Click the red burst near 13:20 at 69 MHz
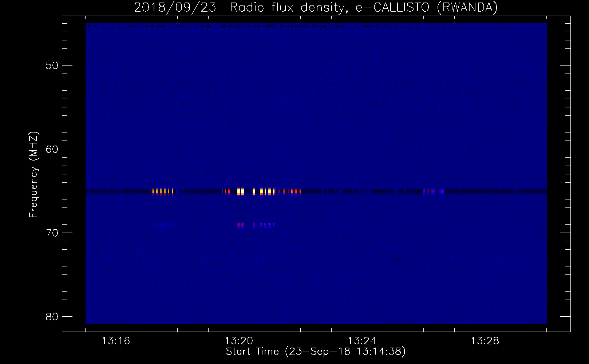Screen dimensions: 589x364 pos(241,225)
